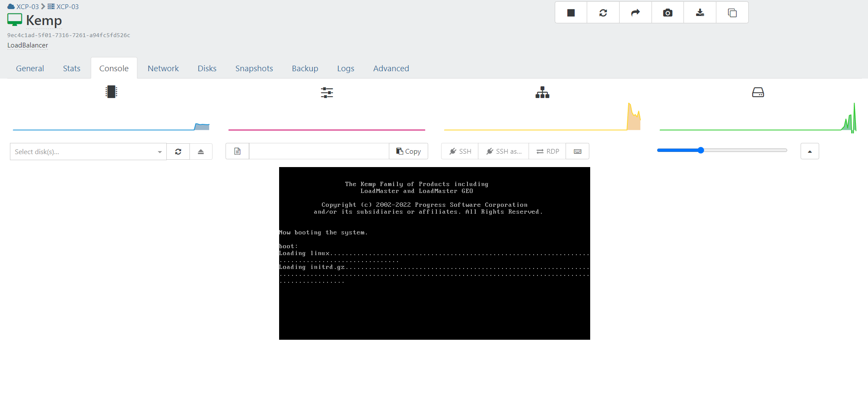Click the memory sliders stats icon
This screenshot has width=868, height=395.
click(x=327, y=92)
